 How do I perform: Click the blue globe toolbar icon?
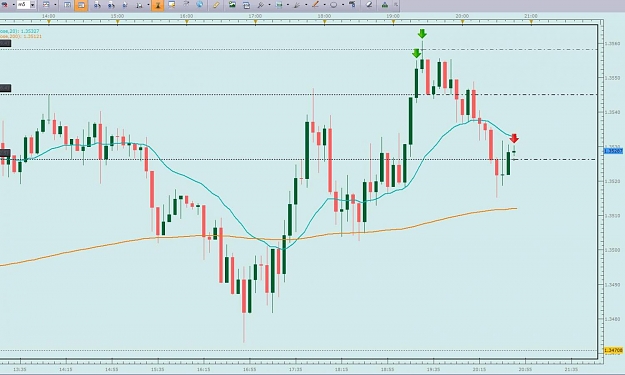(199, 5)
